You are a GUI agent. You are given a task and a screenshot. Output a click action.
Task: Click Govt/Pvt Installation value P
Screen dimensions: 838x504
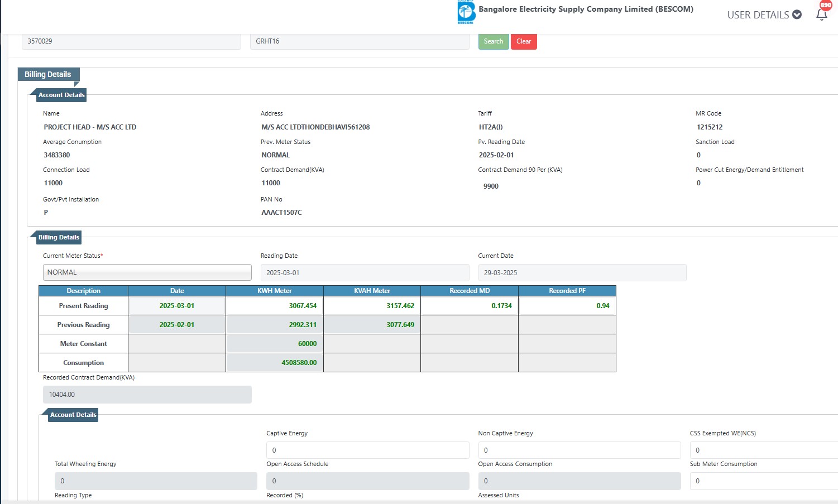coord(46,213)
